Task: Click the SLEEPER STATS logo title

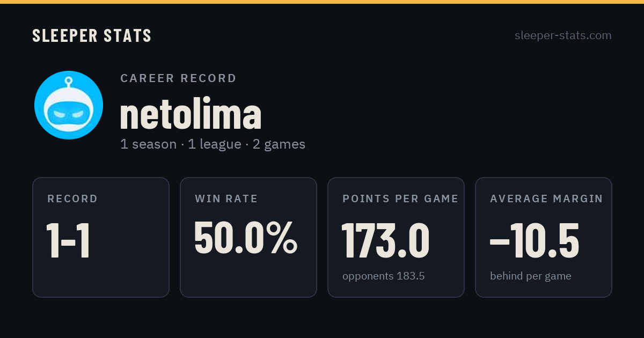Action: 92,35
